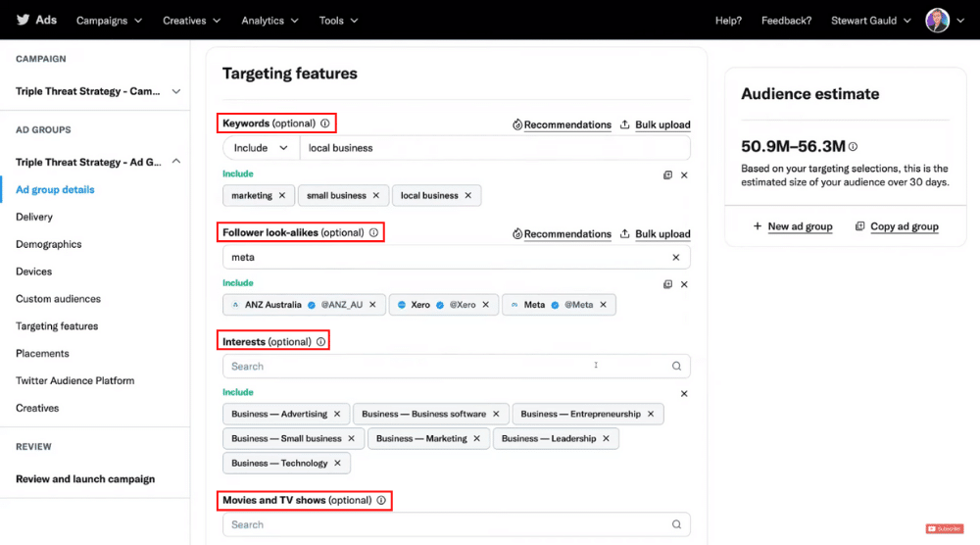Go to Creatives in sidebar
The height and width of the screenshot is (545, 980).
37,408
